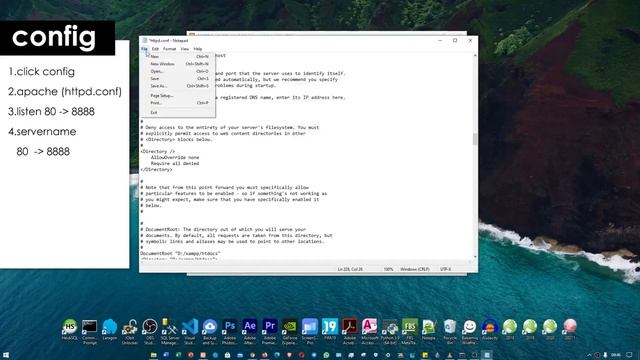
Task: Choose New from the File menu
Action: coord(178,57)
